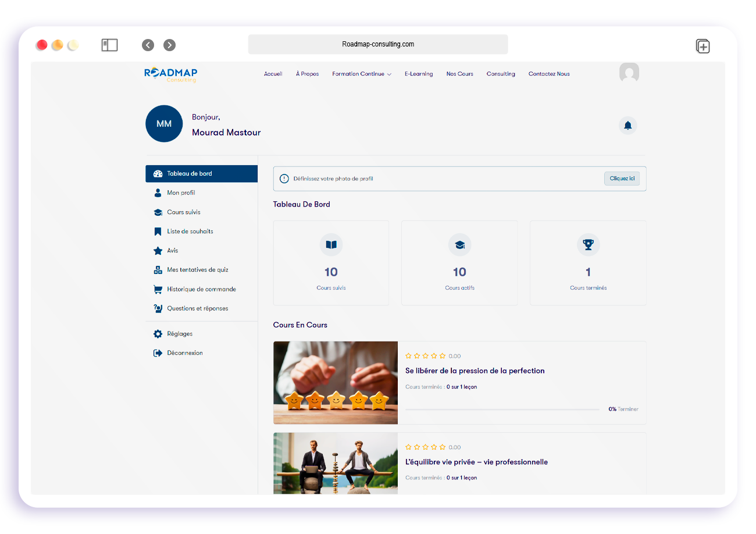Open the E-Learning menu item

click(419, 74)
